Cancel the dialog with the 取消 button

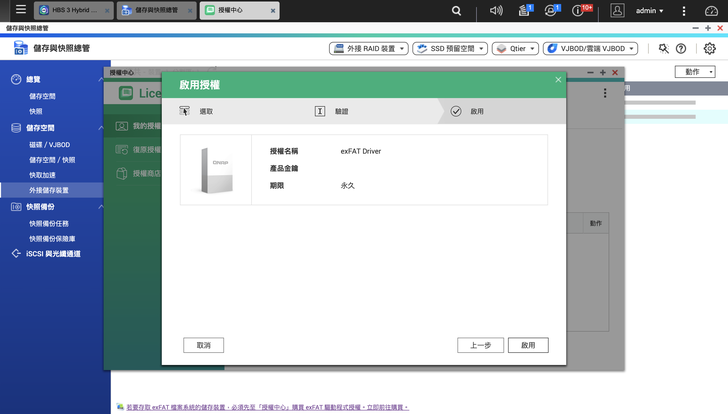(x=203, y=345)
